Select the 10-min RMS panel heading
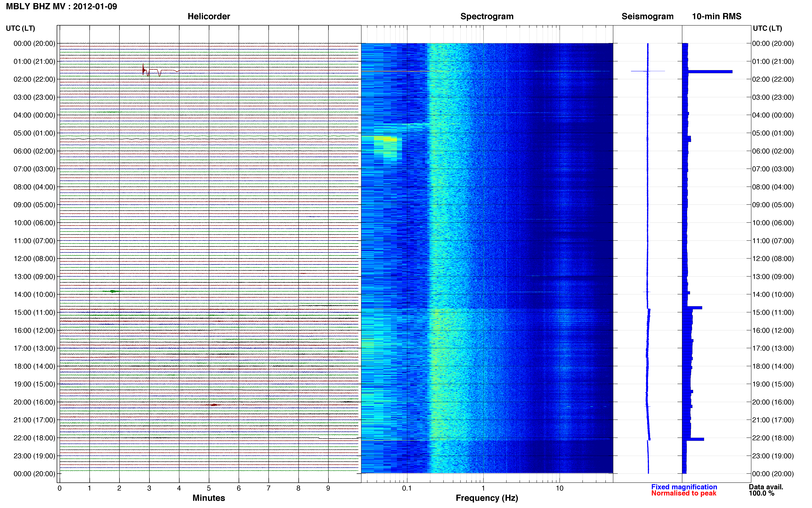The image size is (812, 508). (x=716, y=16)
